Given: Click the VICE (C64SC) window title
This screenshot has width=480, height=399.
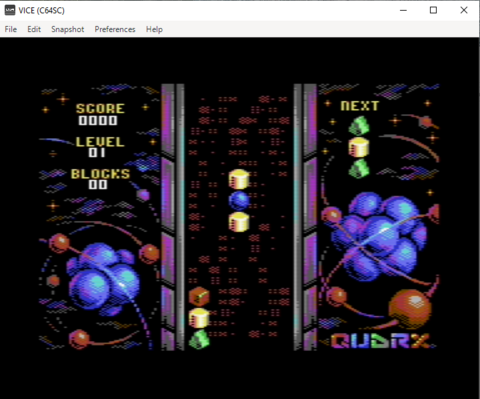Looking at the screenshot, I should tap(41, 10).
